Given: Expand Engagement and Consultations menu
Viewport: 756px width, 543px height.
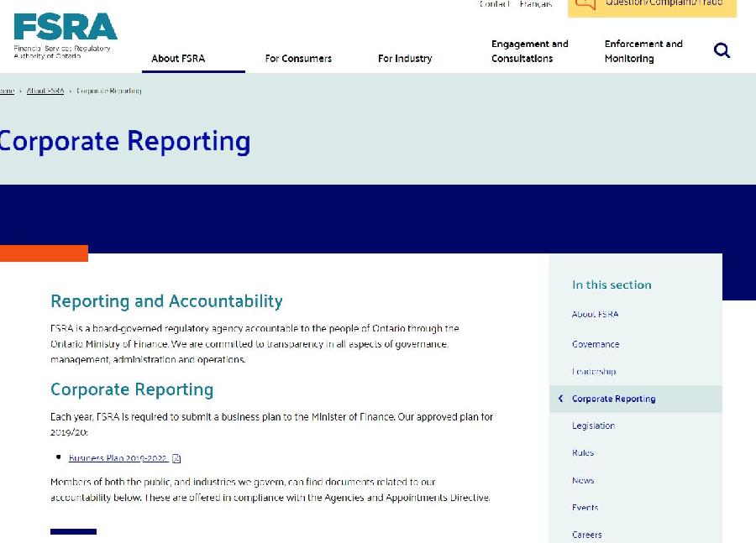Looking at the screenshot, I should point(529,51).
